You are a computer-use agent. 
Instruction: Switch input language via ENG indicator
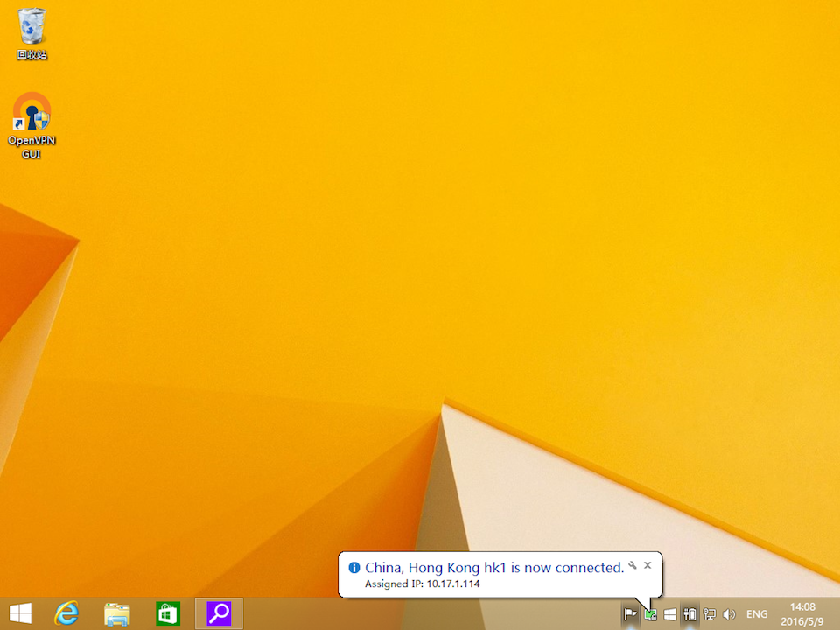click(756, 615)
